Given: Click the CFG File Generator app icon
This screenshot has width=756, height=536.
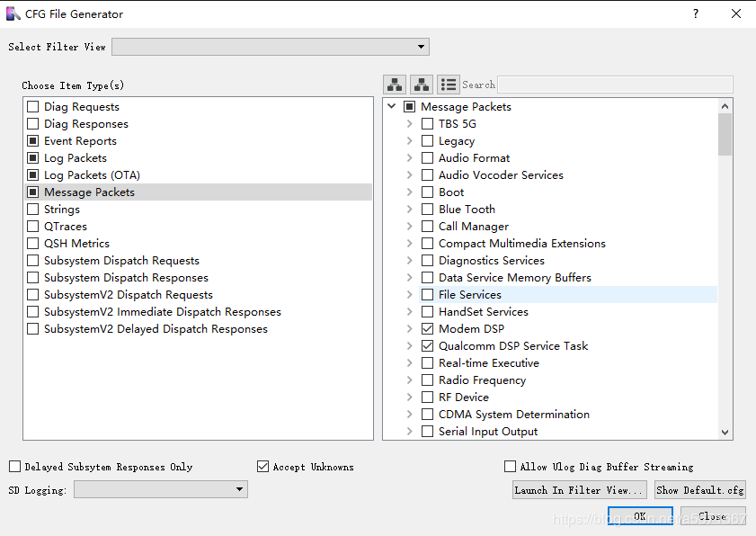Looking at the screenshot, I should (x=13, y=14).
